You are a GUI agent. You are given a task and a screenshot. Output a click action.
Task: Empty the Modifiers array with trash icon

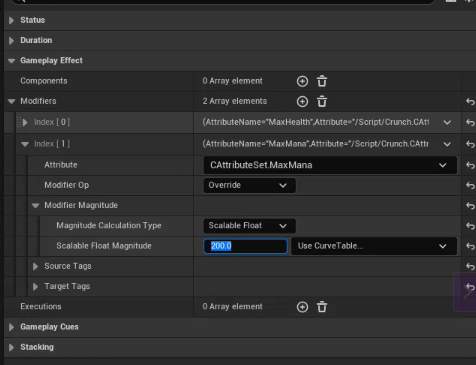click(x=322, y=102)
